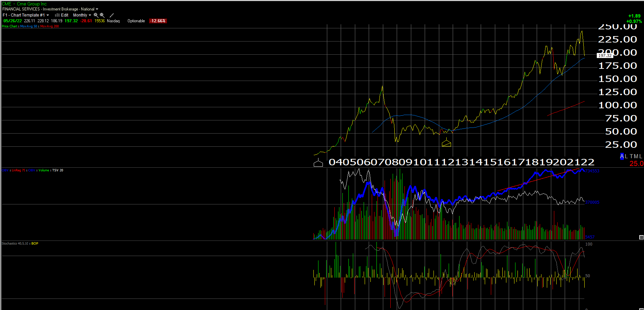Screen dimensions: 644x310
Task: Click the 50 stochastics scale label
Action: pyautogui.click(x=588, y=276)
